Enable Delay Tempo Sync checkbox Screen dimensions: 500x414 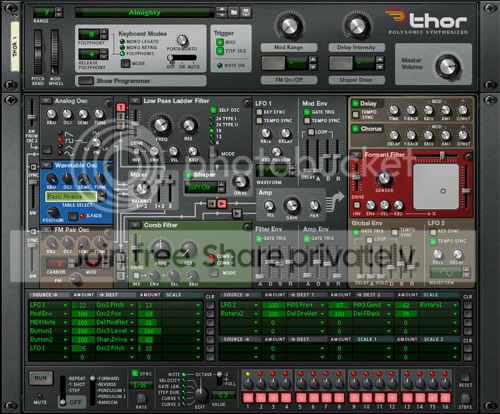[x=356, y=115]
